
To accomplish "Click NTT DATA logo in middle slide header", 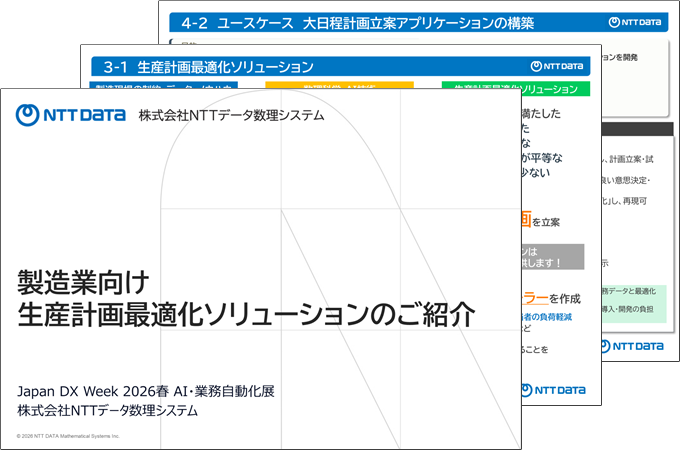I will coord(557,66).
